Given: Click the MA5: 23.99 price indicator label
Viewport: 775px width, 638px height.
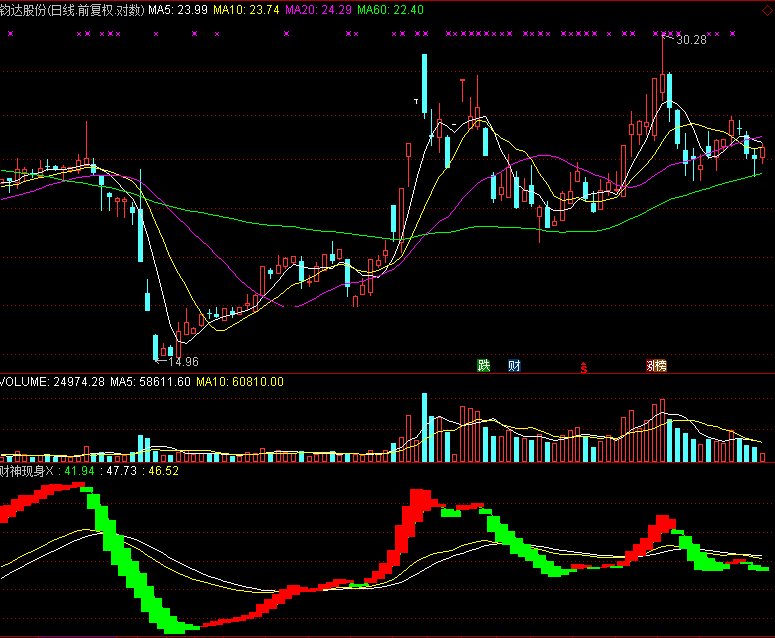Looking at the screenshot, I should 178,10.
